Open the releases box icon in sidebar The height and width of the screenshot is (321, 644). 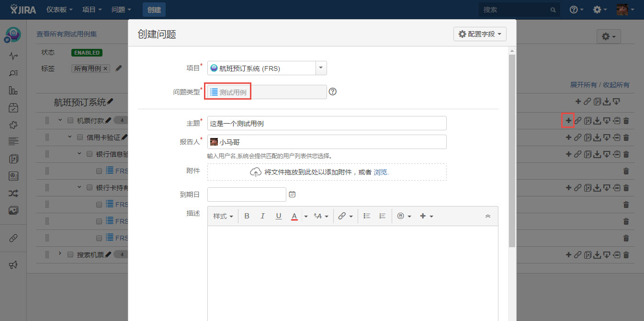(13, 108)
